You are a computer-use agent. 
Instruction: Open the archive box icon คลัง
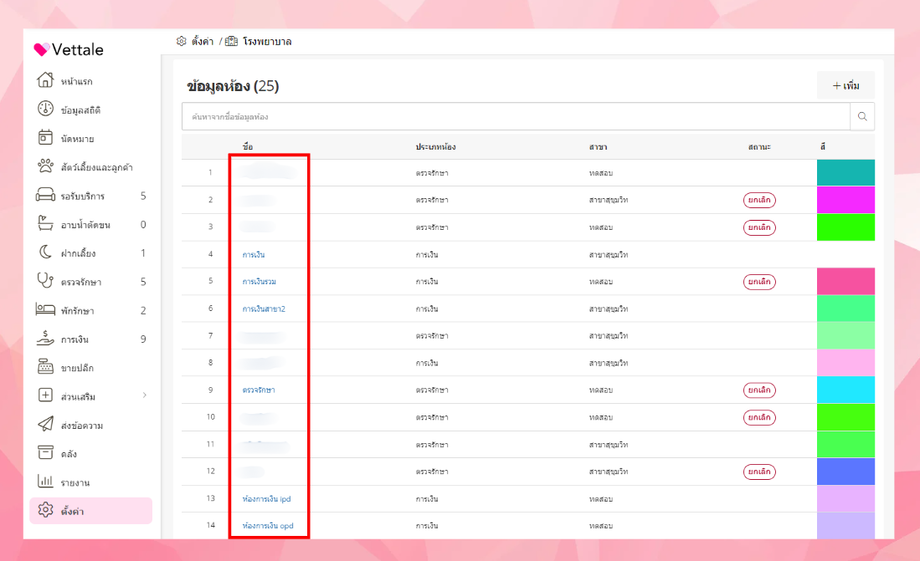point(45,452)
